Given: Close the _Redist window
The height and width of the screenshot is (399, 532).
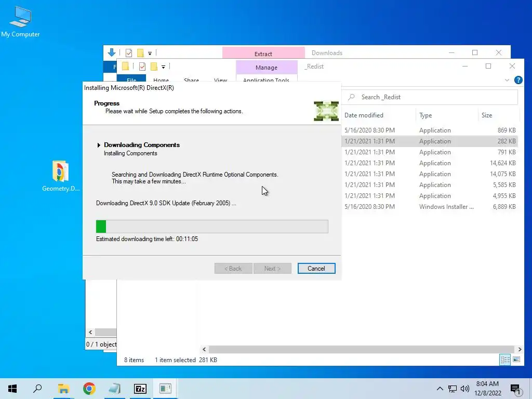Looking at the screenshot, I should click(512, 66).
